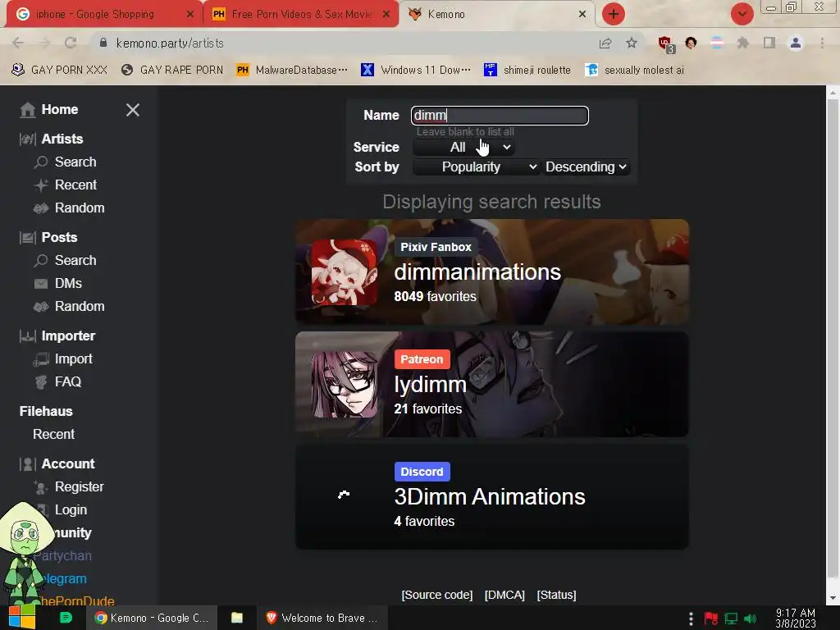Click the page scrollbar down arrow

(833, 598)
